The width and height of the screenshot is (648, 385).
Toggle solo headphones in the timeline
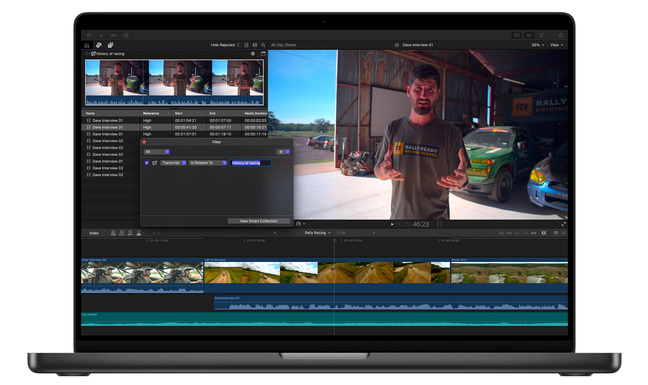pos(525,233)
